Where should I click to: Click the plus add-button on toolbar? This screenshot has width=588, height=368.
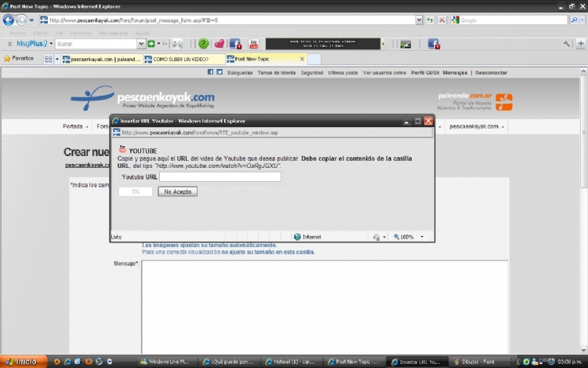click(580, 44)
